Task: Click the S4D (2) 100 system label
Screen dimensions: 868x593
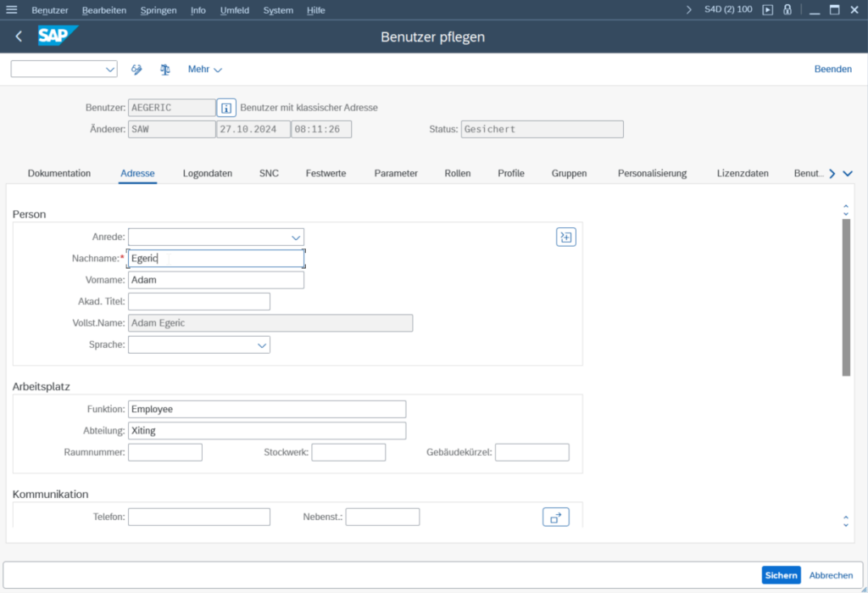Action: click(x=728, y=9)
